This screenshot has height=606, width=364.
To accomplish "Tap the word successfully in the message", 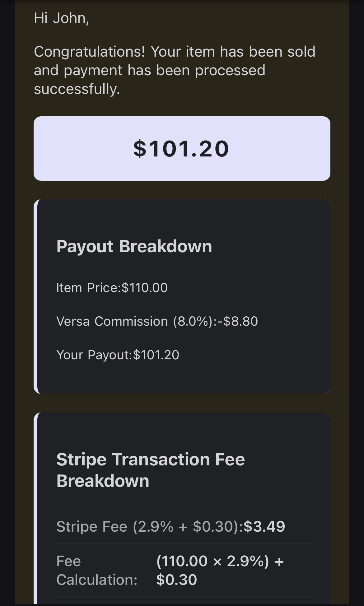I will click(x=77, y=89).
